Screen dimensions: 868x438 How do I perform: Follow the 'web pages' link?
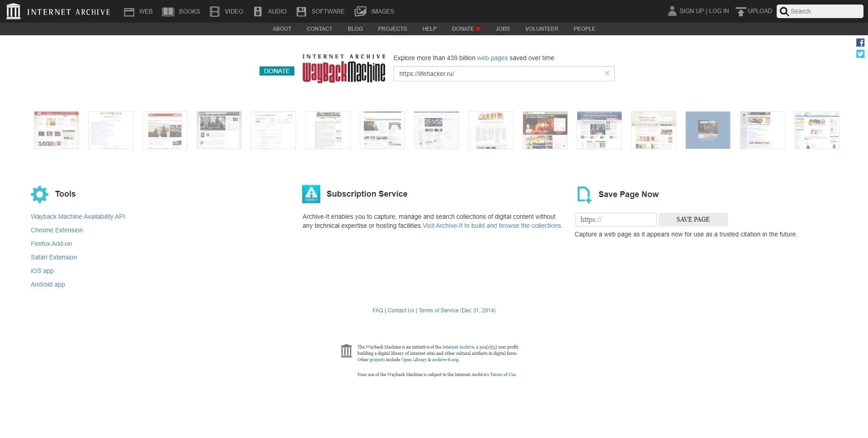pos(492,58)
